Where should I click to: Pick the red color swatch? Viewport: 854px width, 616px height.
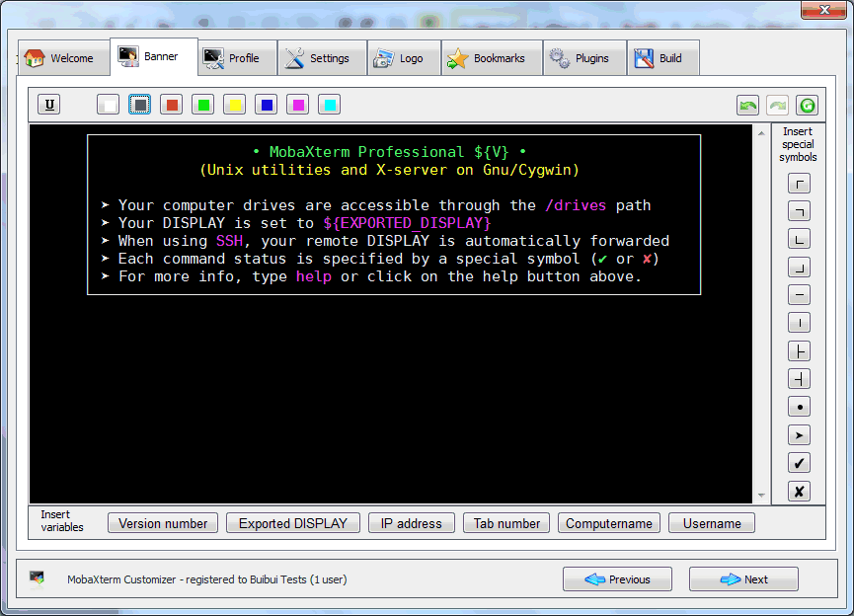coord(172,105)
